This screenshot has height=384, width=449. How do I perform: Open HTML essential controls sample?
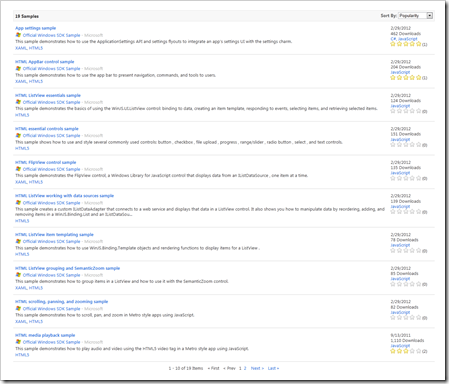point(47,129)
